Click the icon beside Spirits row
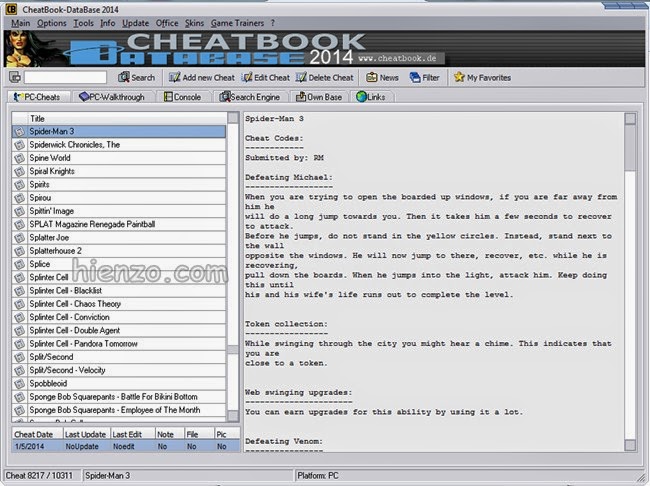Screen dimensions: 650x486 coord(19,185)
